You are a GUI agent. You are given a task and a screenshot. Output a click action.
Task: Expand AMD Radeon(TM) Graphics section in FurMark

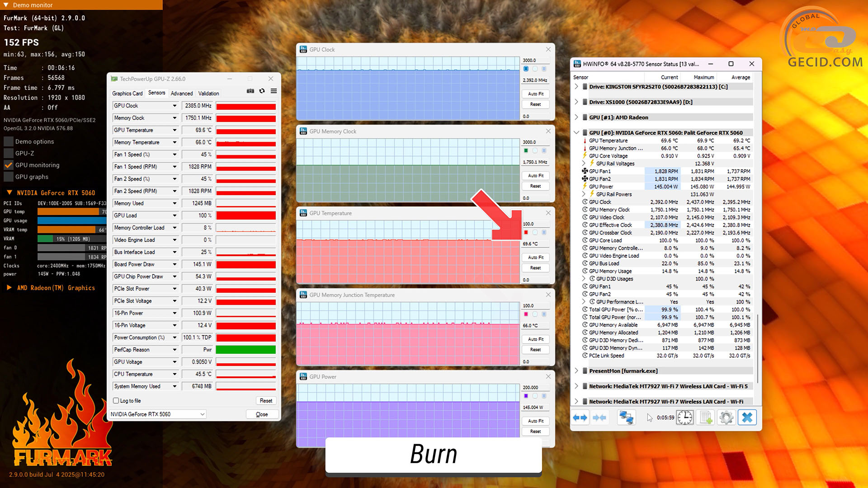click(9, 287)
